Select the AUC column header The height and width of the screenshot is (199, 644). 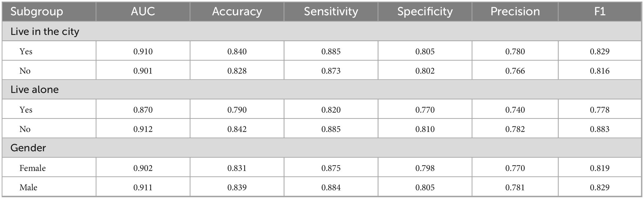tap(143, 12)
